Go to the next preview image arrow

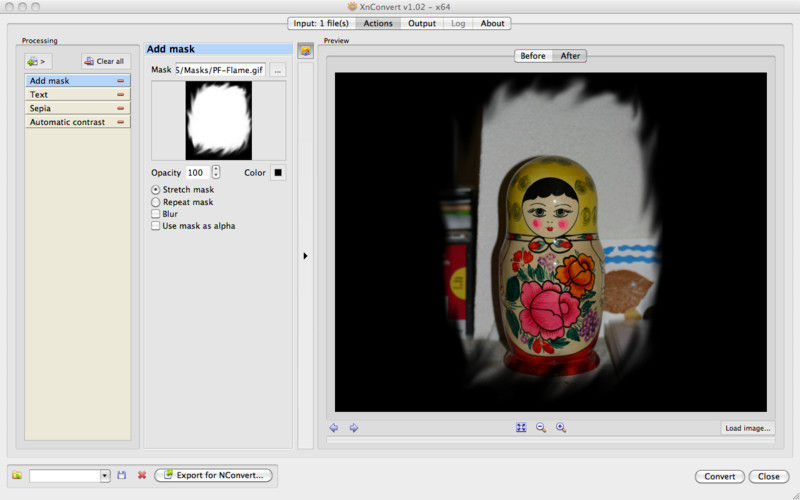click(x=354, y=428)
